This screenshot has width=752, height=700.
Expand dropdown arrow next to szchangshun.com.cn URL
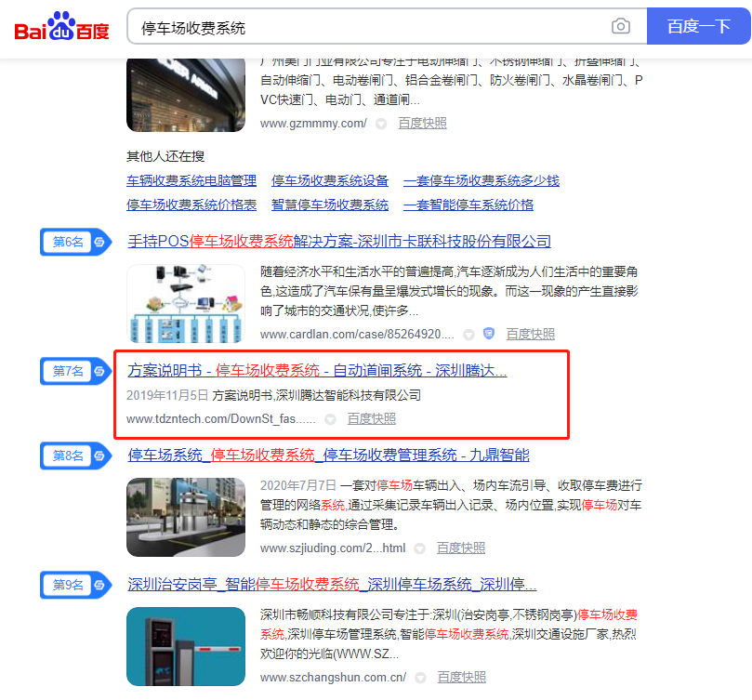[x=420, y=678]
